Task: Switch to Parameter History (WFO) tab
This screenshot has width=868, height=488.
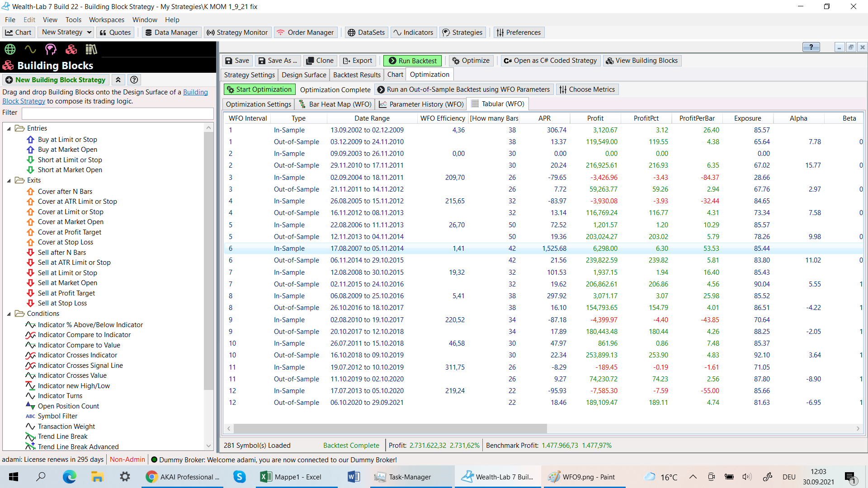Action: (421, 104)
